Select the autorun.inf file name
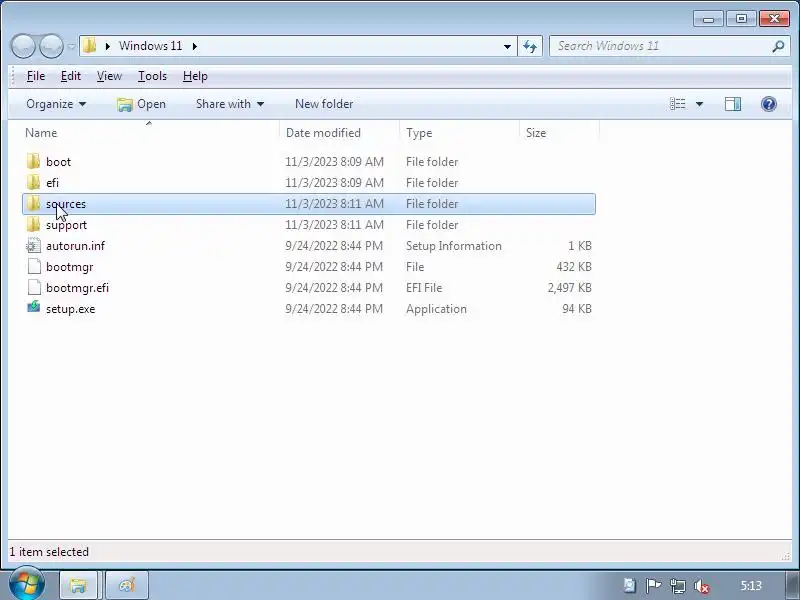The height and width of the screenshot is (600, 800). pyautogui.click(x=76, y=246)
